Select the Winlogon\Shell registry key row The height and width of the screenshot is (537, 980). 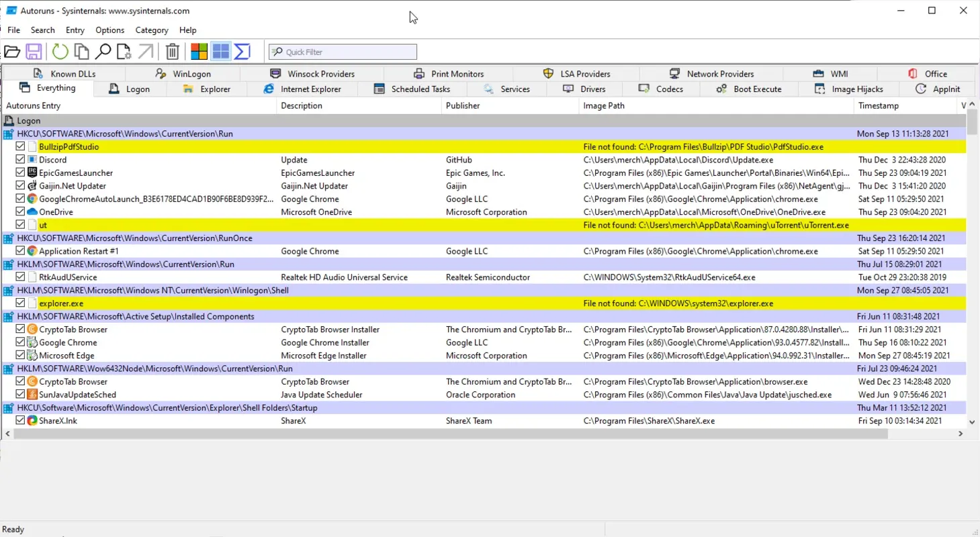(484, 291)
